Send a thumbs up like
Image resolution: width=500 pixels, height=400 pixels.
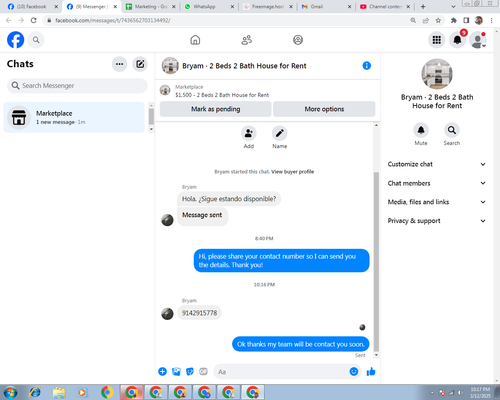371,371
